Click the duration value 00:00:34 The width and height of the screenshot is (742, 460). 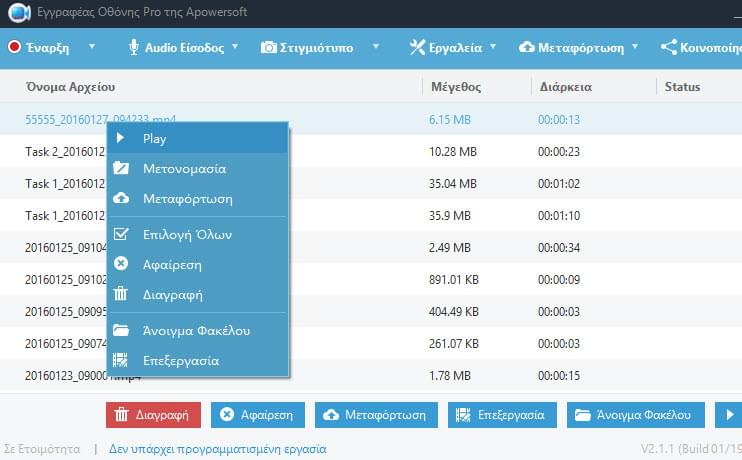[x=559, y=248]
